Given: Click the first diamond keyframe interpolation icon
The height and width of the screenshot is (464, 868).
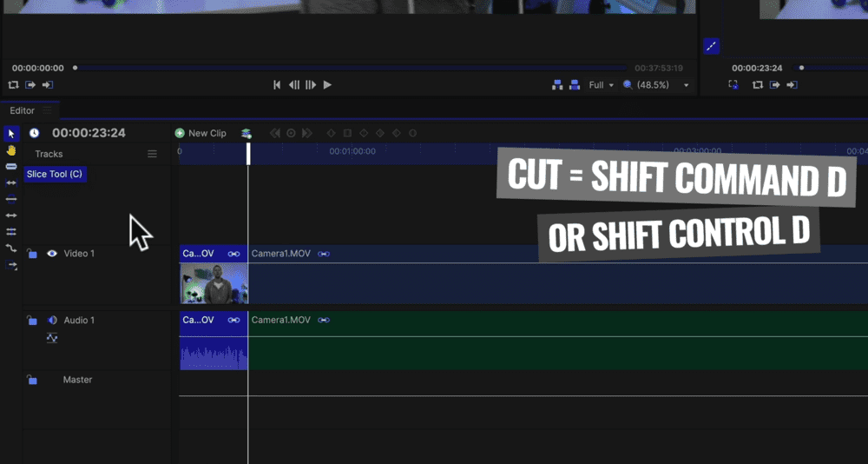Looking at the screenshot, I should click(x=331, y=133).
